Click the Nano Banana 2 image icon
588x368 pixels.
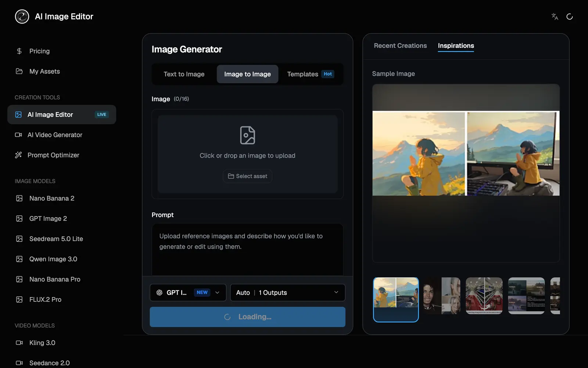point(19,198)
